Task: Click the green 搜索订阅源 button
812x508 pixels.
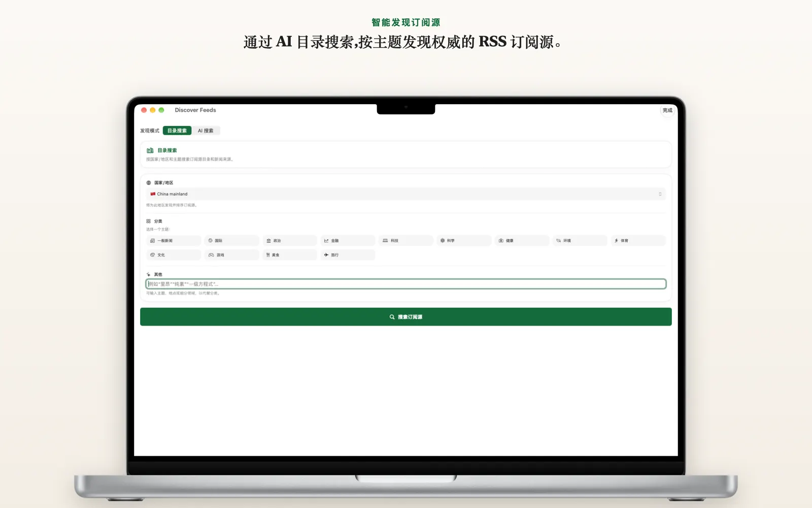Action: coord(406,317)
